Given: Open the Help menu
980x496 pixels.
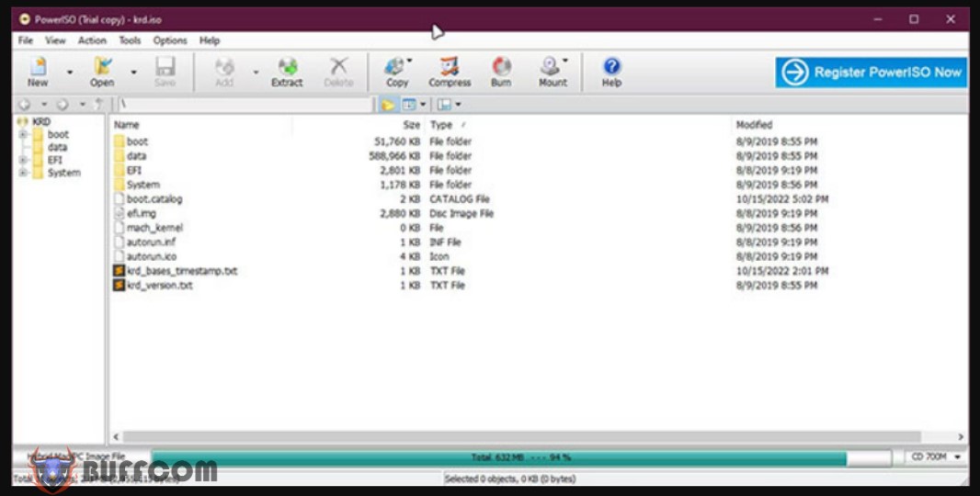Looking at the screenshot, I should (210, 40).
